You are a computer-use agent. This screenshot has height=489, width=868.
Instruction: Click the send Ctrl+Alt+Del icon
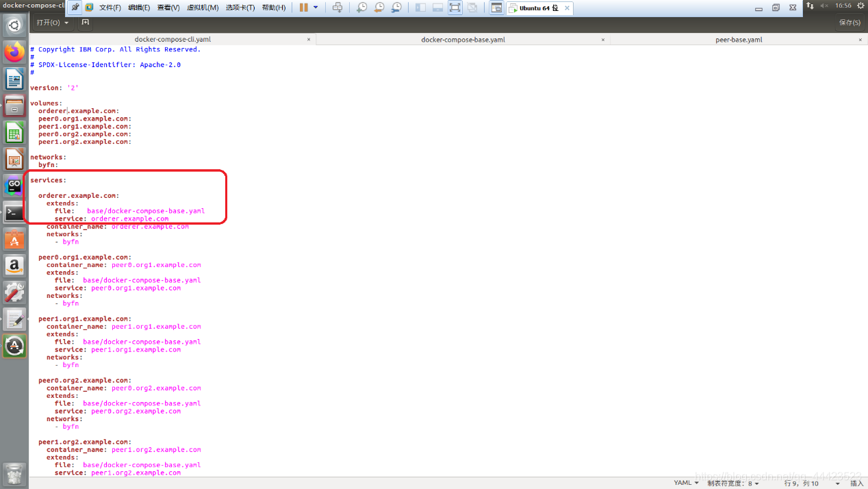pos(337,8)
